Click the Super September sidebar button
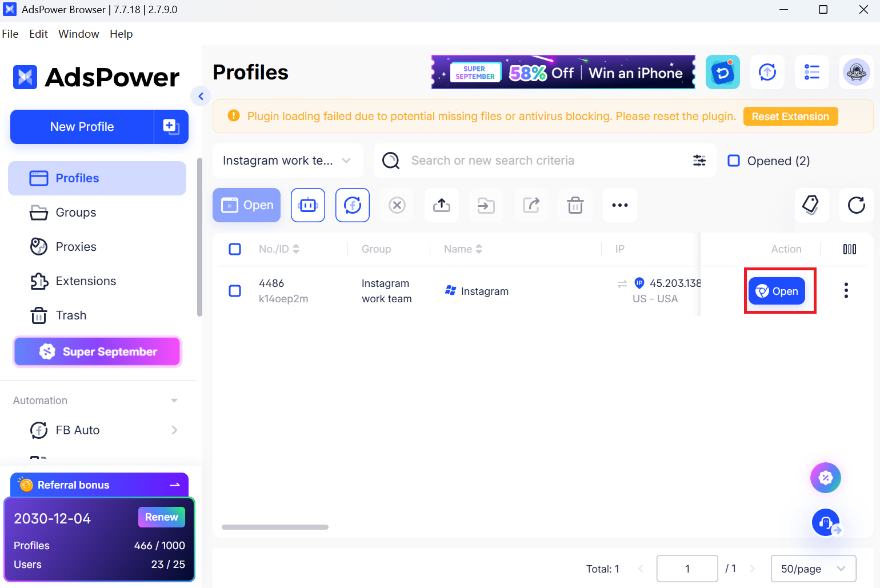 click(97, 351)
